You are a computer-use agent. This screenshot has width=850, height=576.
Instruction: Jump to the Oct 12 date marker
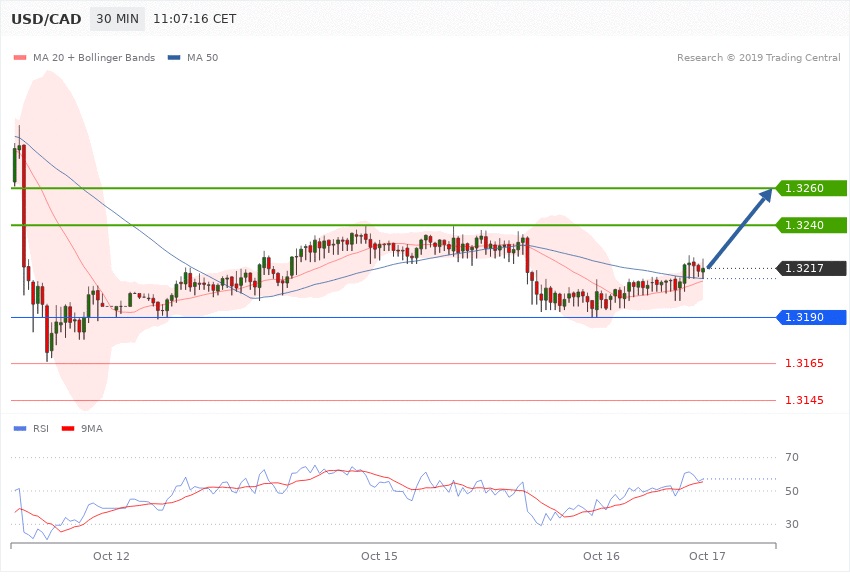pos(111,555)
